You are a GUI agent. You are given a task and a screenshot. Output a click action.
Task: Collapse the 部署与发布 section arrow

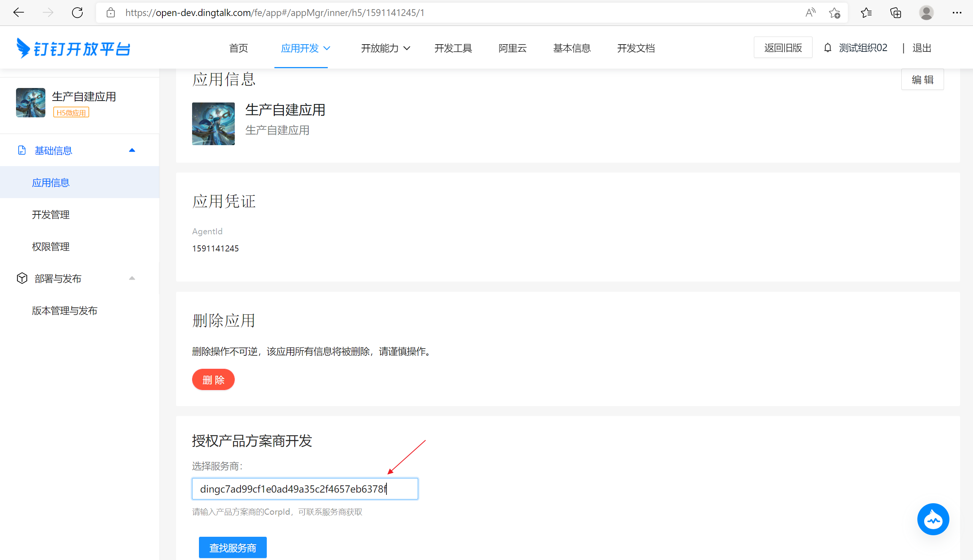coord(132,278)
